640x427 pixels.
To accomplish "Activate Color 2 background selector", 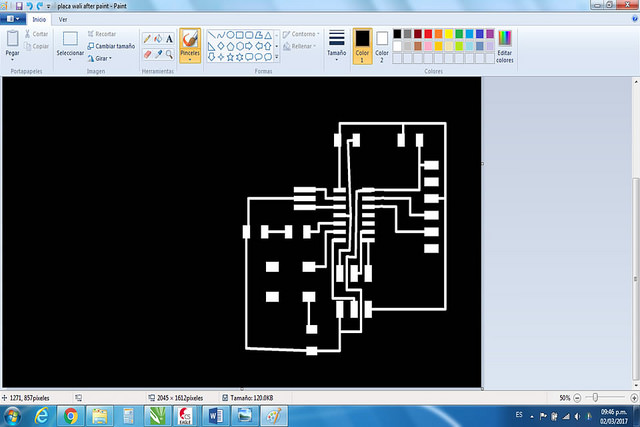I will (x=382, y=46).
